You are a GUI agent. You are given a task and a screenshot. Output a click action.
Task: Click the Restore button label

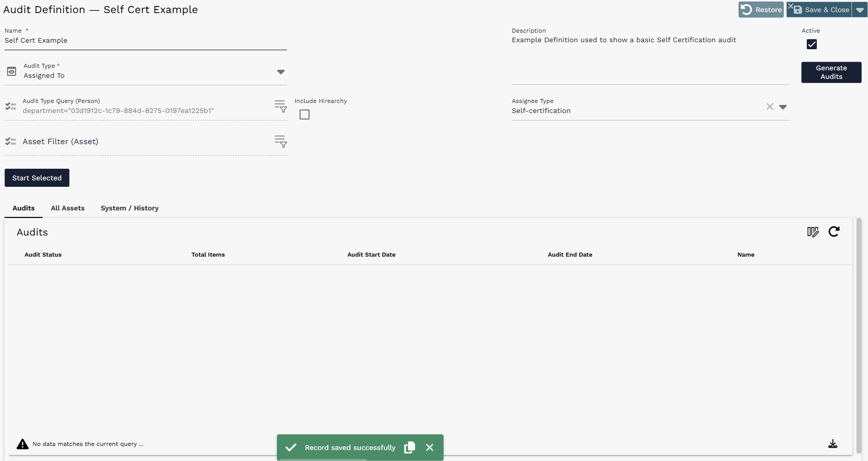(x=769, y=10)
